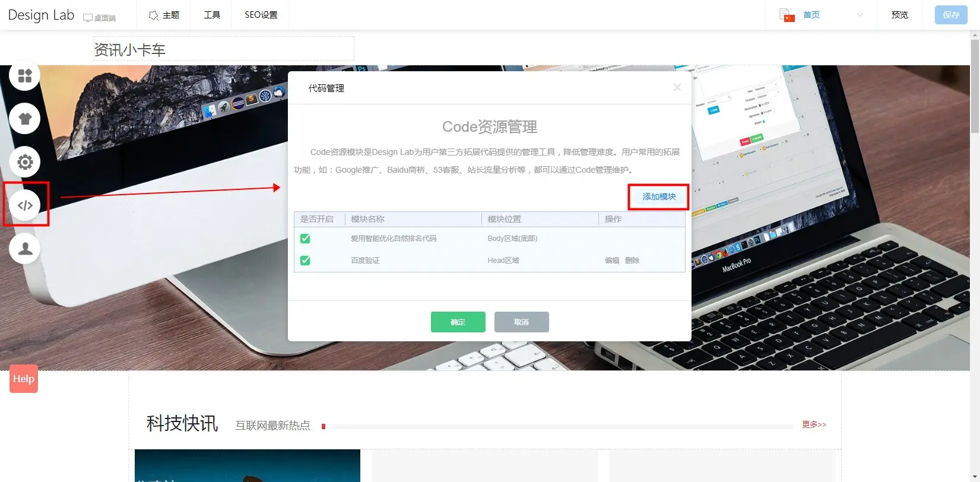Open the gear settings icon in sidebar
The height and width of the screenshot is (482, 980).
(x=24, y=162)
